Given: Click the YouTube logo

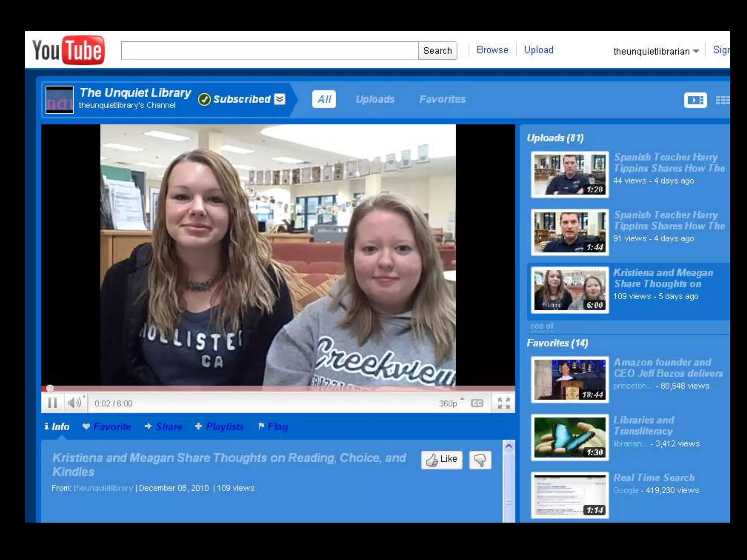Looking at the screenshot, I should (x=69, y=50).
